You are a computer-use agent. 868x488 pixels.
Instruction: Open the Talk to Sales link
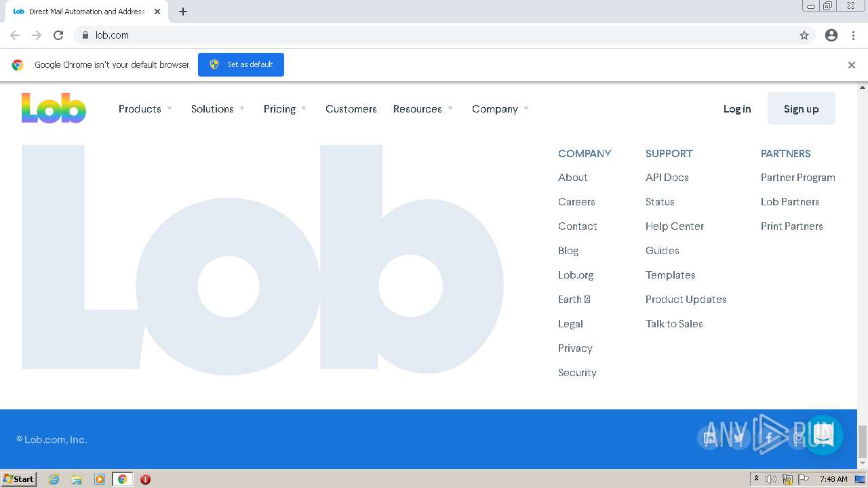[x=674, y=324]
